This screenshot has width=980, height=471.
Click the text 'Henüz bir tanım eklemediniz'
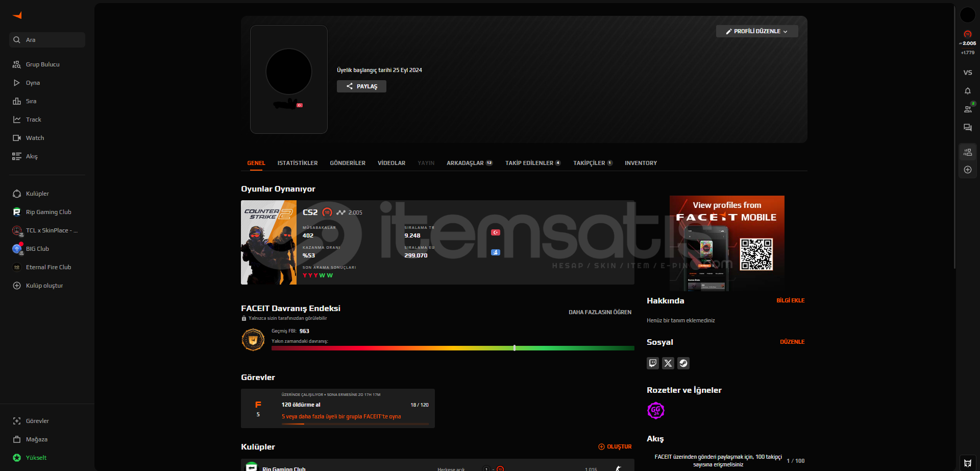[x=681, y=321]
